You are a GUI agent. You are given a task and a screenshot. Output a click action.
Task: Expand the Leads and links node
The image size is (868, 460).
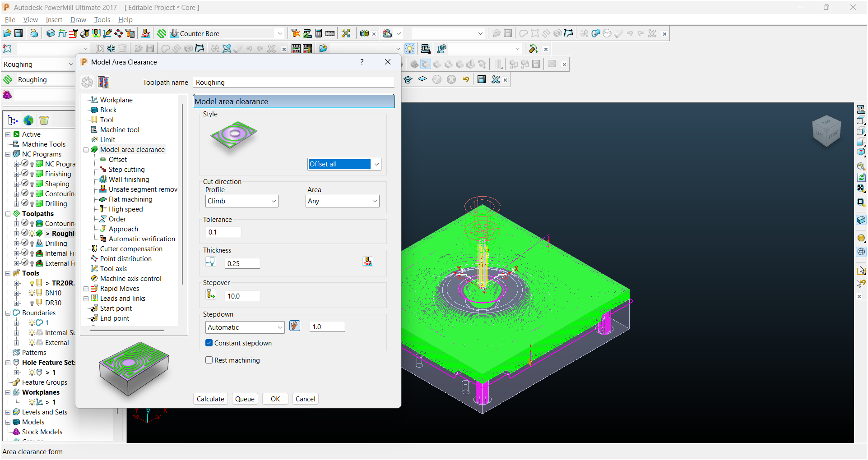(86, 299)
